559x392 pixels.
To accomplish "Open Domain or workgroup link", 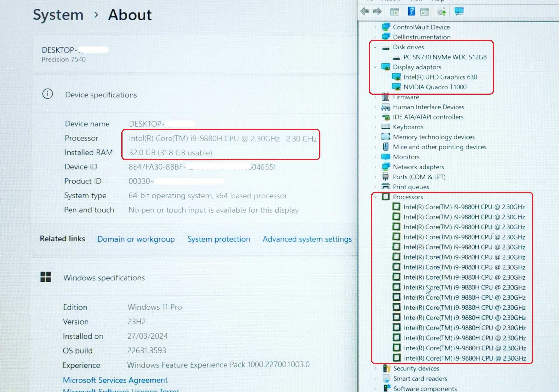I will tap(136, 239).
